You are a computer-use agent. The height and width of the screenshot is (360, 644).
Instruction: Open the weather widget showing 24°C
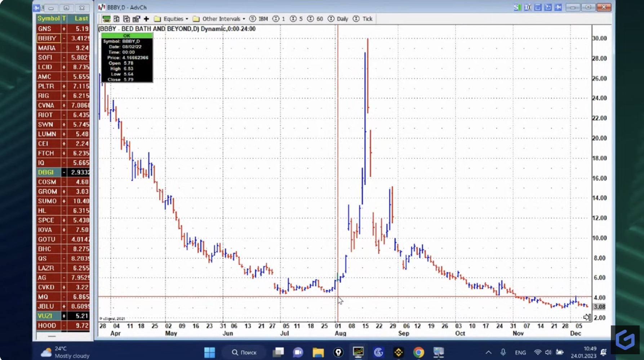pyautogui.click(x=66, y=352)
